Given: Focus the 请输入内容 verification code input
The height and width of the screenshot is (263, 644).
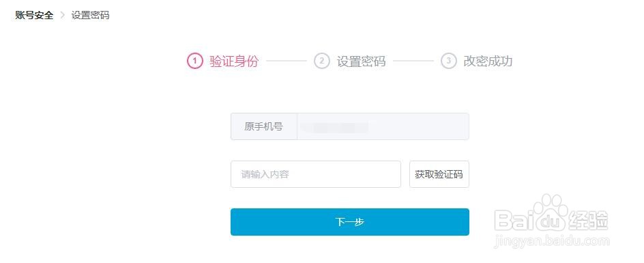Looking at the screenshot, I should tap(316, 174).
